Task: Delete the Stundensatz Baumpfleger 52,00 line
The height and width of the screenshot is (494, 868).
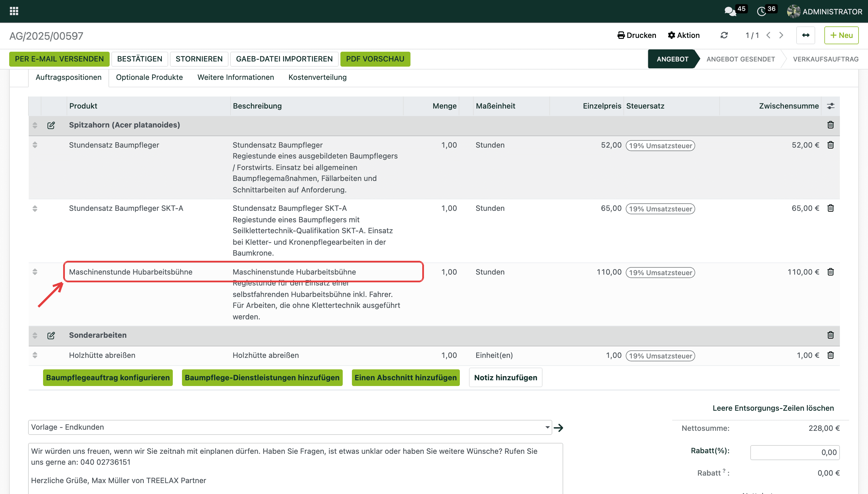Action: pyautogui.click(x=830, y=145)
